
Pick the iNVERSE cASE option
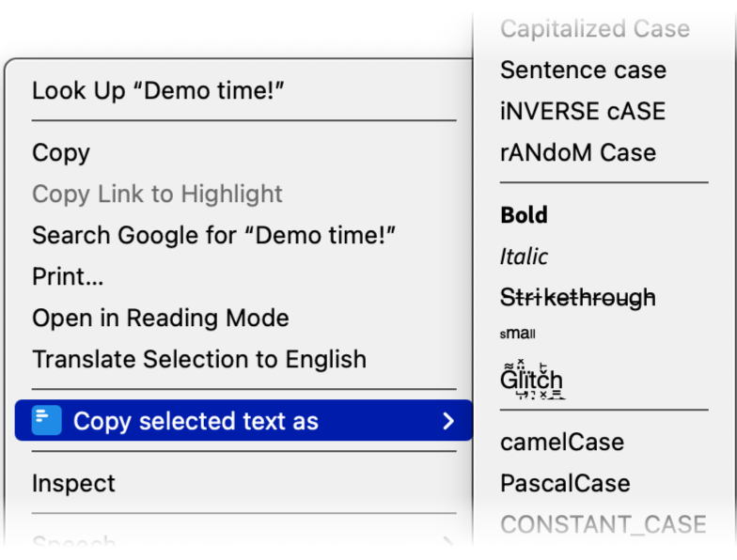(582, 112)
